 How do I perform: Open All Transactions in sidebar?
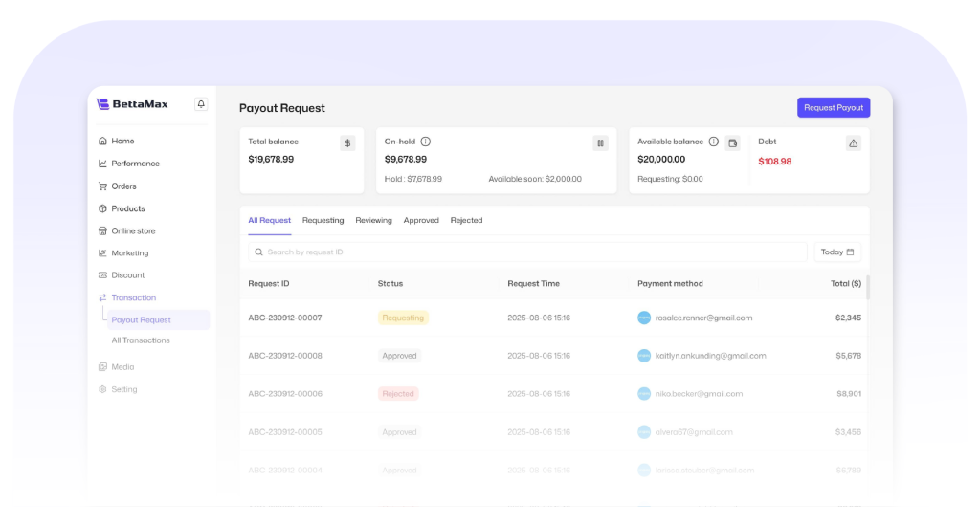141,340
